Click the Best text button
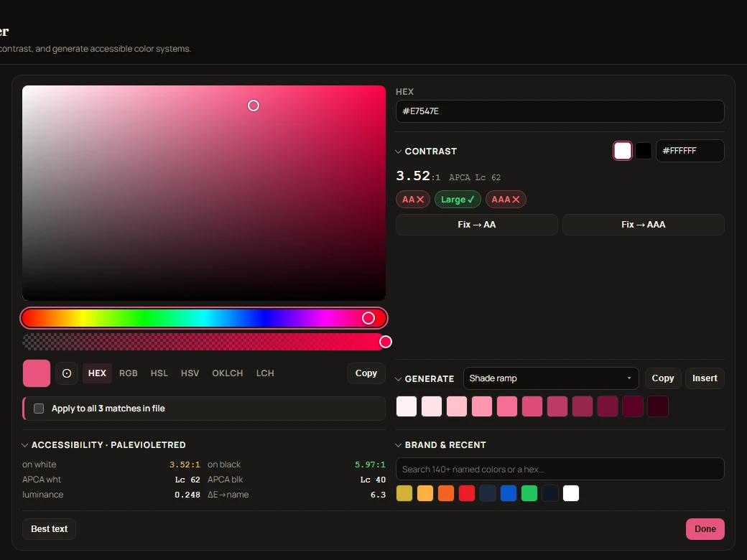 click(49, 529)
